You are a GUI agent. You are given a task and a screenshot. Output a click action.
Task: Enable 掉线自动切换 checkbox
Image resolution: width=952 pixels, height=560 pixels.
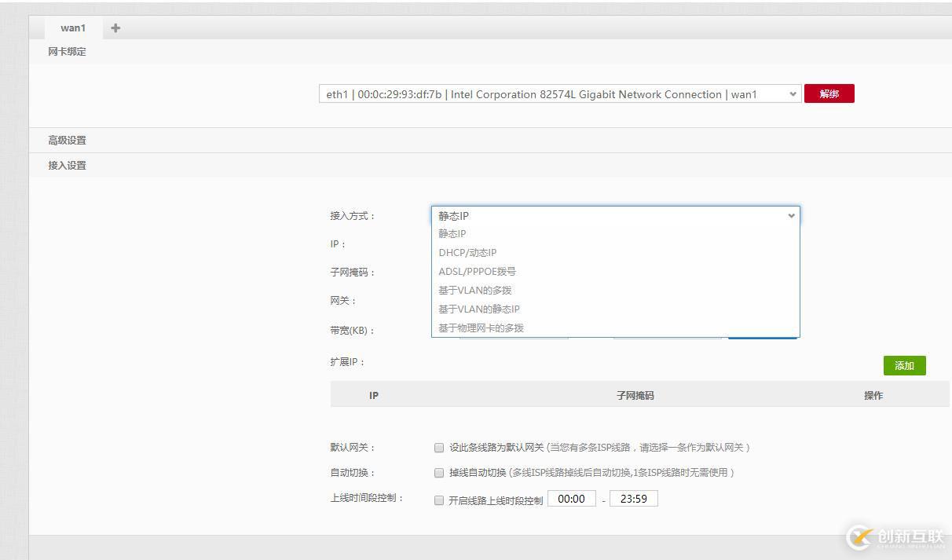(439, 472)
